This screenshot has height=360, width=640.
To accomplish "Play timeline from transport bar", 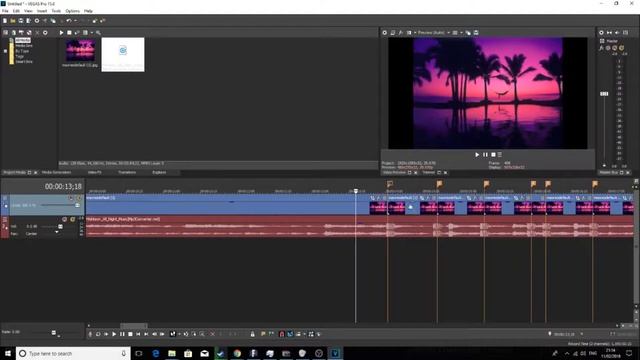I will coord(114,334).
